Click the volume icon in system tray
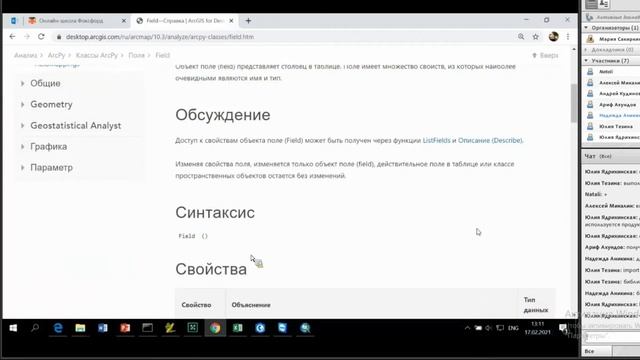The height and width of the screenshot is (360, 640). tap(489, 328)
